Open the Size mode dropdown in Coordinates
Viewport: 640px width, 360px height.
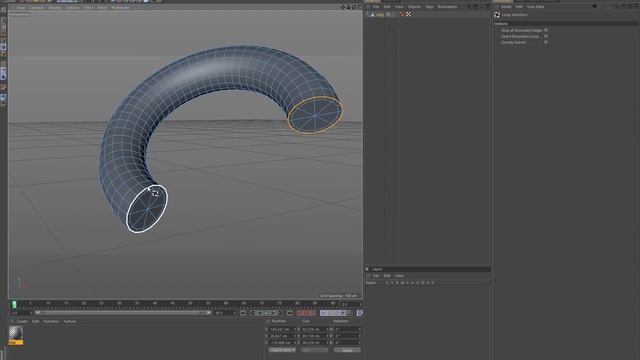[314, 350]
